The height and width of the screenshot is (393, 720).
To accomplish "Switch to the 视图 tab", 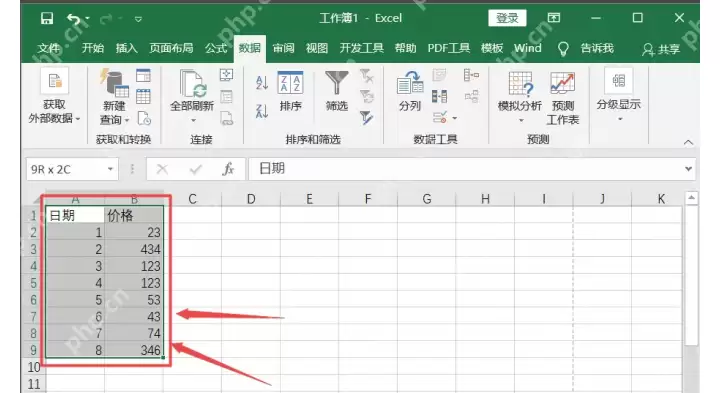I will [317, 48].
